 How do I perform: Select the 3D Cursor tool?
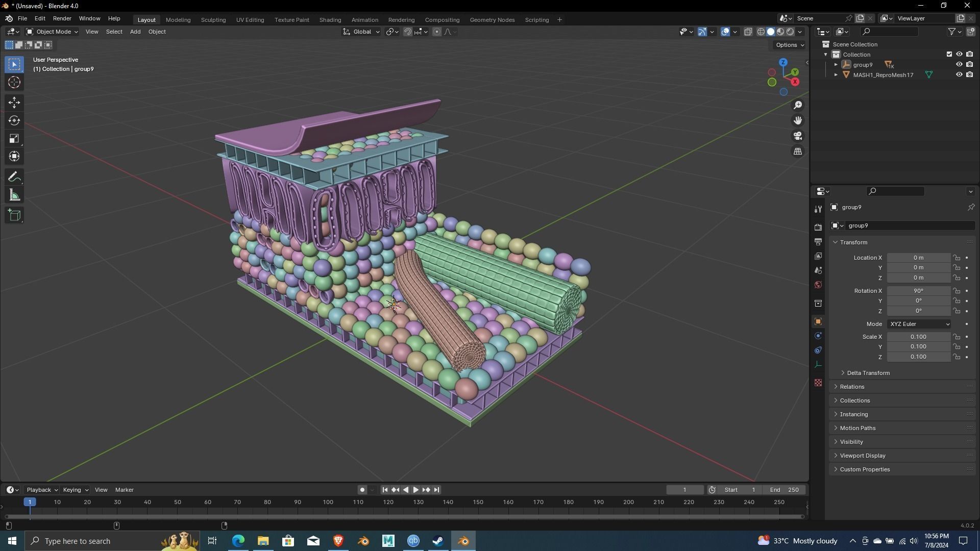tap(14, 82)
